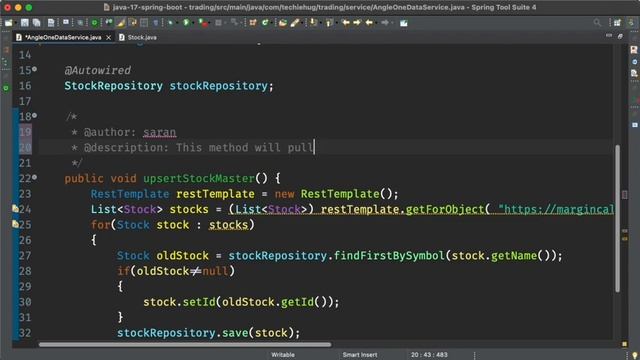The width and height of the screenshot is (640, 360).
Task: Close the AngleOneDataService.java tab
Action: tap(109, 38)
